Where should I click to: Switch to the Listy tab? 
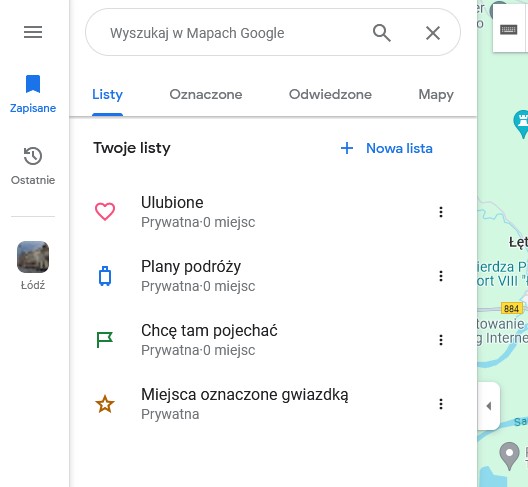coord(107,95)
